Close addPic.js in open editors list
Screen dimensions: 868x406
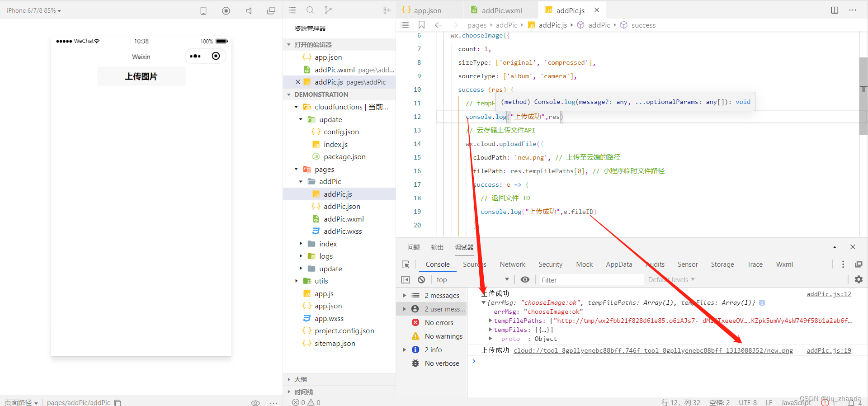297,82
